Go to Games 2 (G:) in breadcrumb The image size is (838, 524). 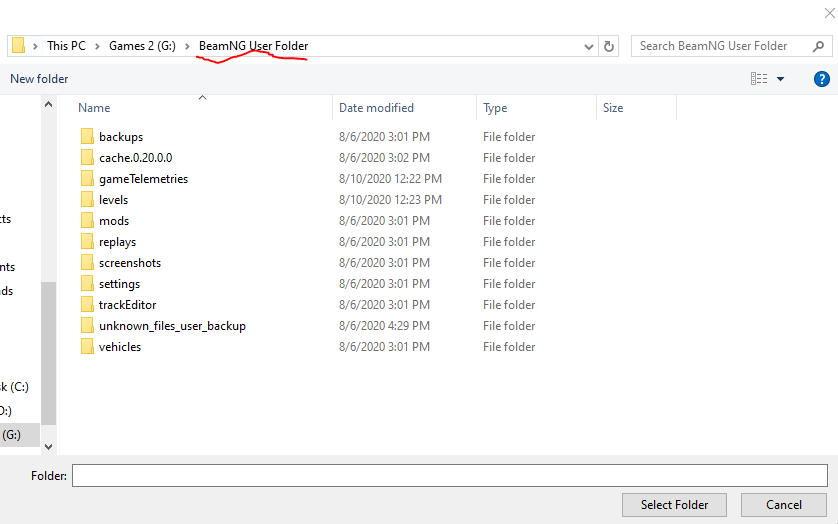142,46
